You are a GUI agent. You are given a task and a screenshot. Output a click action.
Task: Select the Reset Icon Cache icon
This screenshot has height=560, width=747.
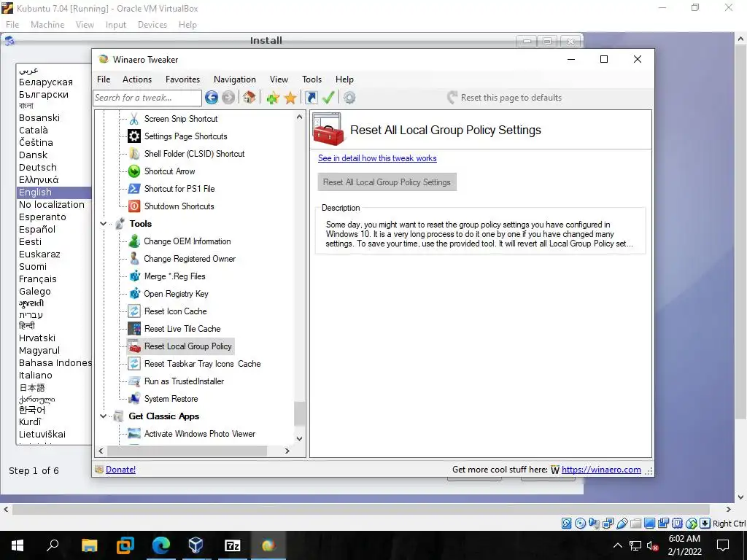coord(134,311)
